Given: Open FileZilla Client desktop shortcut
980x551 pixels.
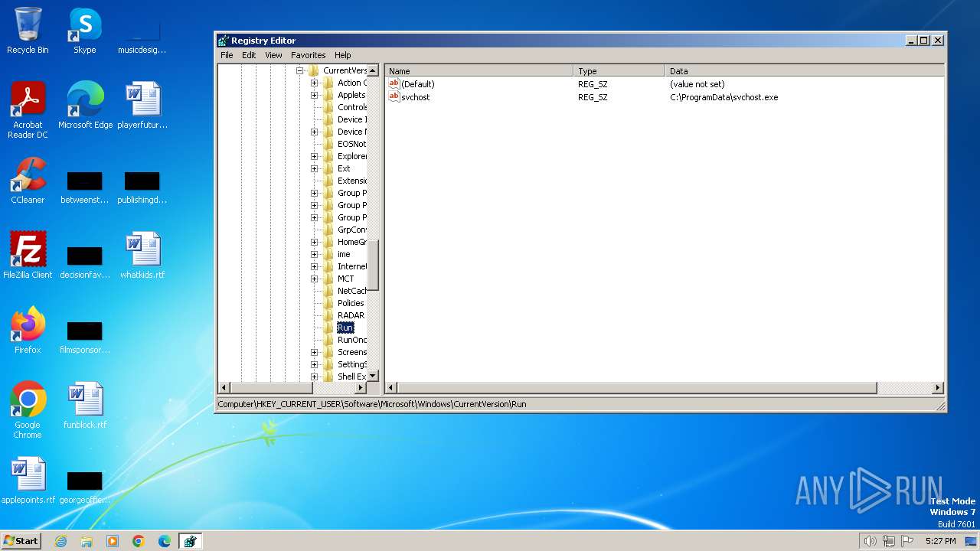Looking at the screenshot, I should tap(28, 255).
